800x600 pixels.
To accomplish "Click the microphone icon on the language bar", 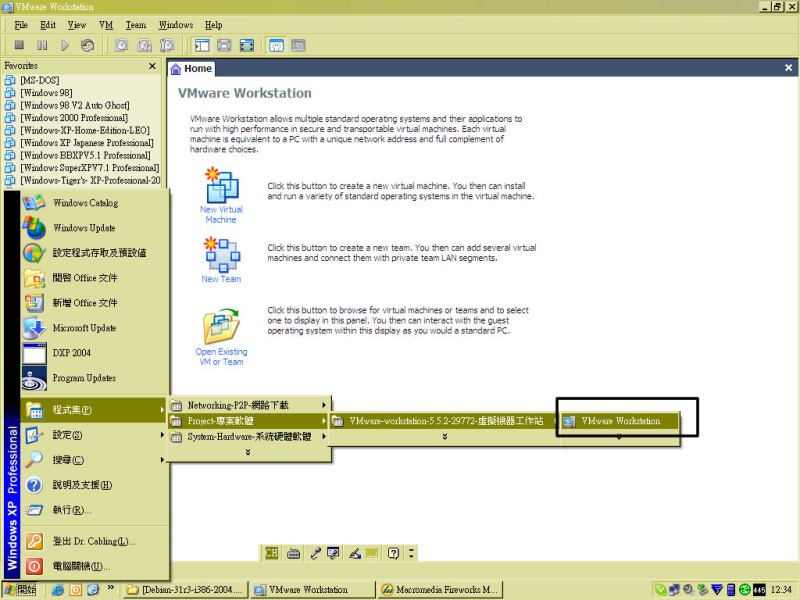I will [x=315, y=553].
